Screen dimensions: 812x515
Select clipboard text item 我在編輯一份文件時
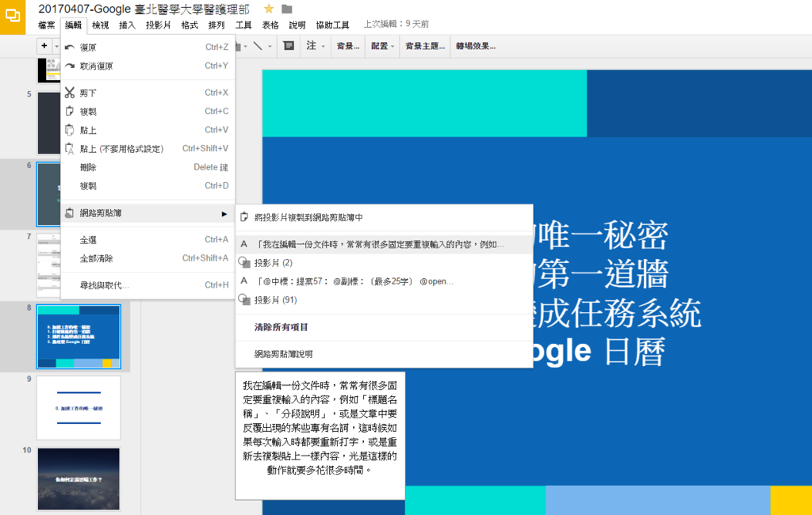tap(385, 244)
